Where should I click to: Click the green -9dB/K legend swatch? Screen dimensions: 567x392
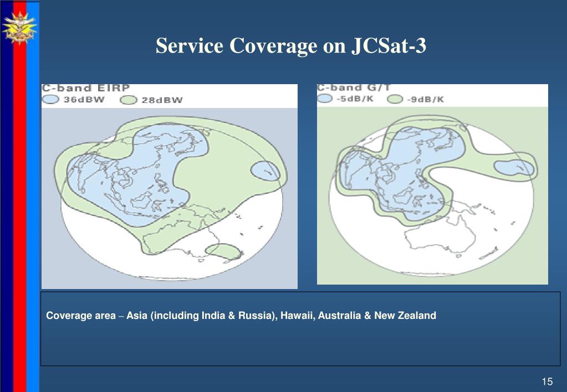pos(395,99)
